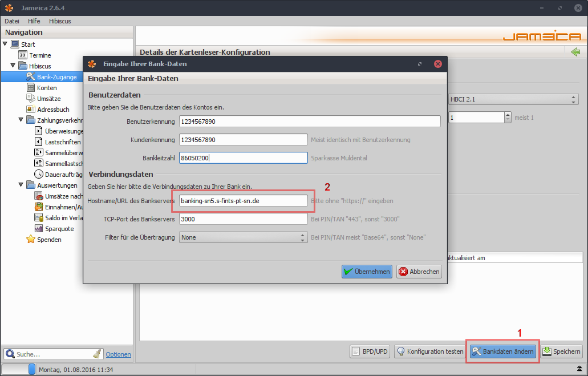Click the Hostname/URL des Bankservers field

[244, 201]
